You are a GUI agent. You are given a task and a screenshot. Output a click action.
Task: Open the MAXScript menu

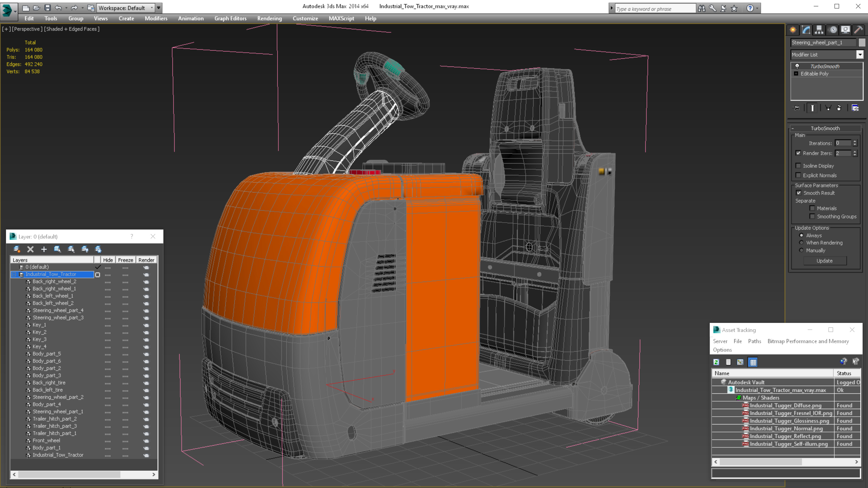(x=341, y=18)
